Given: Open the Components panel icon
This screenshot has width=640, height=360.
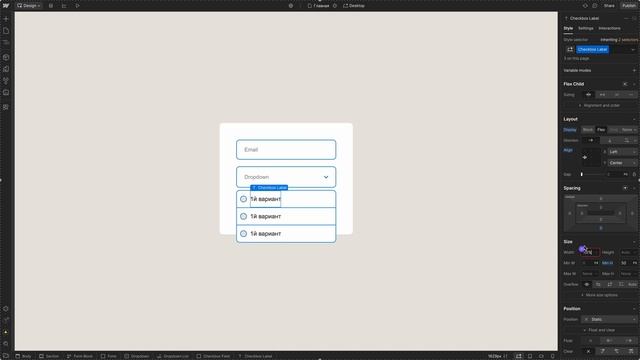Looking at the screenshot, I should (6, 58).
